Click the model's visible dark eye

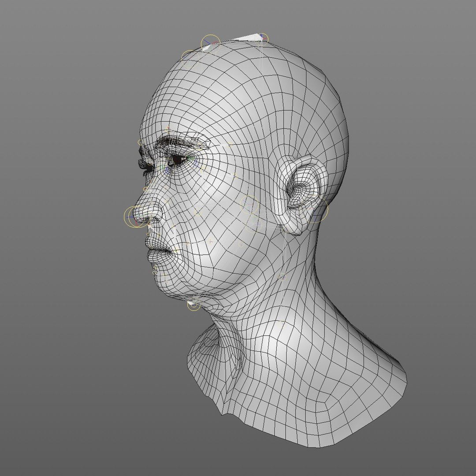178,160
